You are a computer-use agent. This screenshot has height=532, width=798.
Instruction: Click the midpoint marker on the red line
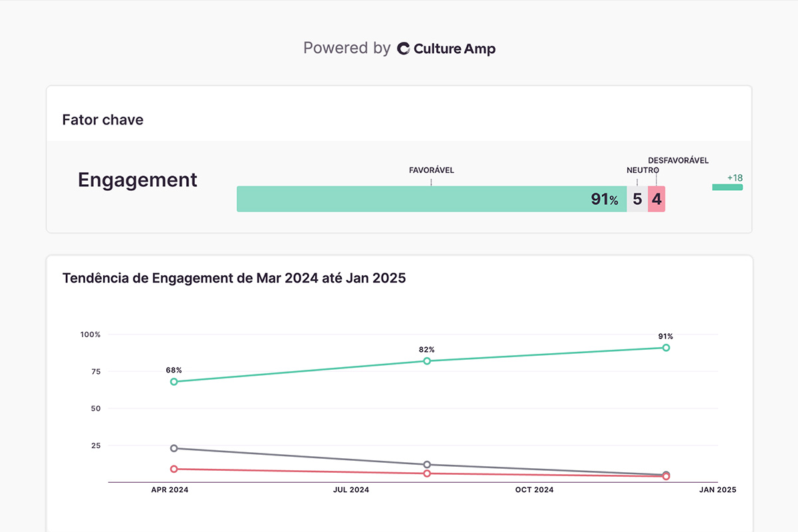(x=426, y=473)
